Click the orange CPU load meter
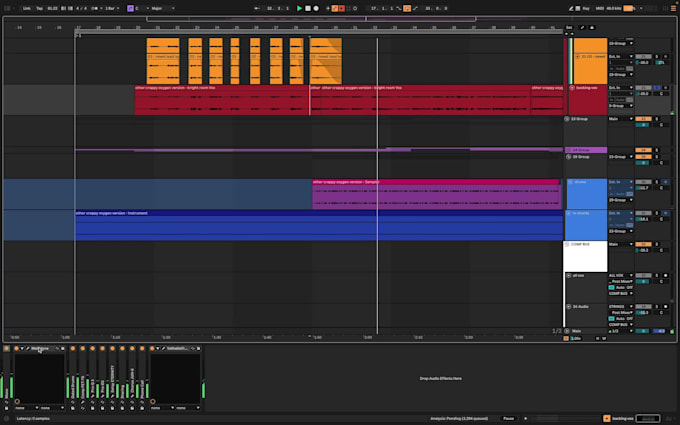680x425 pixels. 628,8
